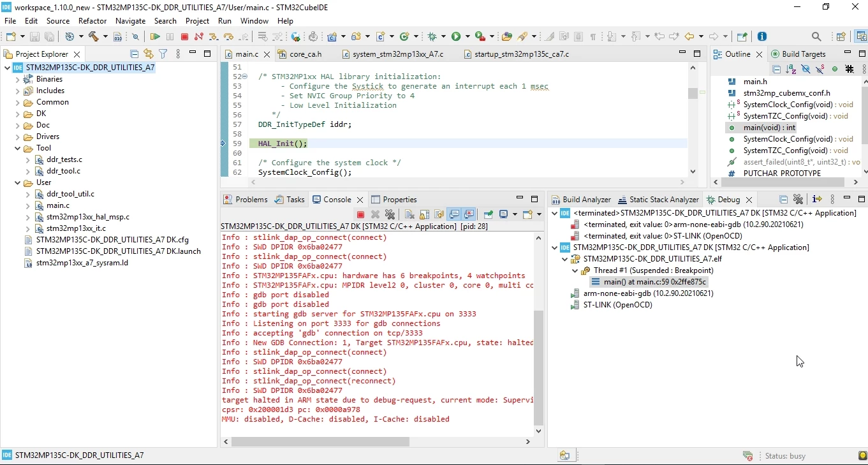The width and height of the screenshot is (868, 465).
Task: Click the magnifier Search icon in toolbar
Action: pyautogui.click(x=816, y=37)
